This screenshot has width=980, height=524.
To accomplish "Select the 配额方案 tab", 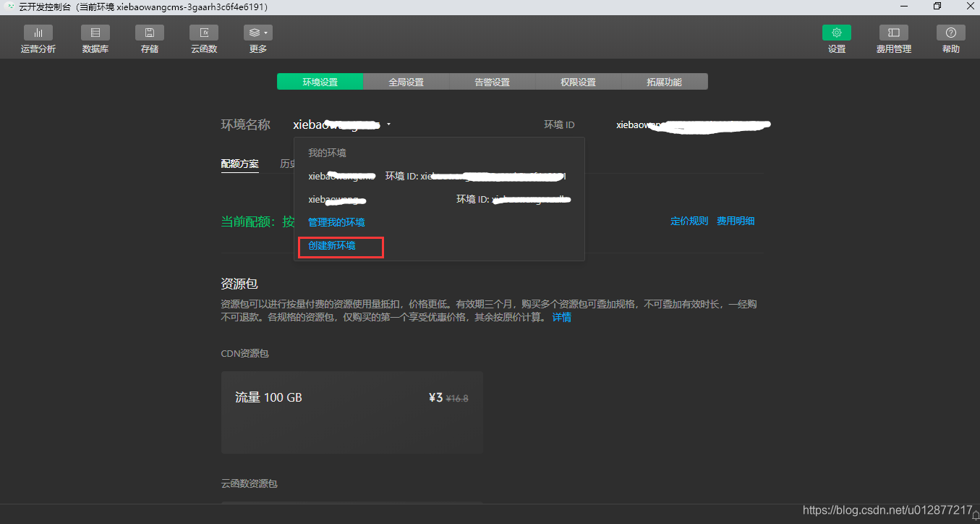I will [239, 164].
